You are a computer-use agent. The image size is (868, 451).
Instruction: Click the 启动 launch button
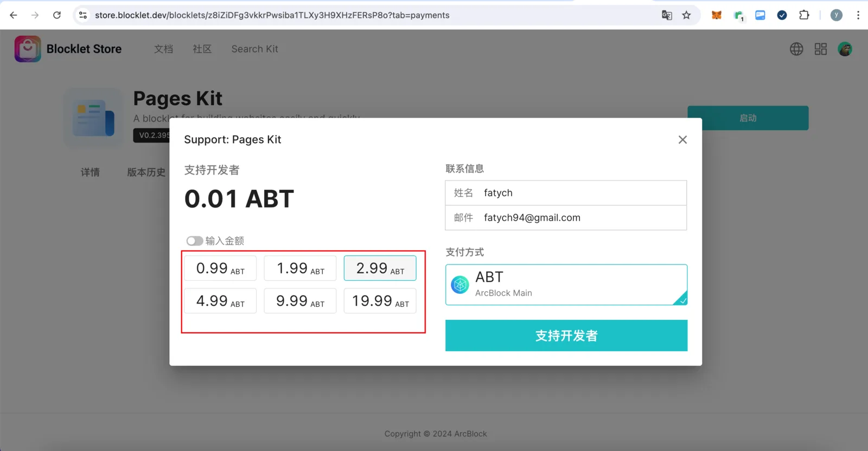[x=748, y=118]
